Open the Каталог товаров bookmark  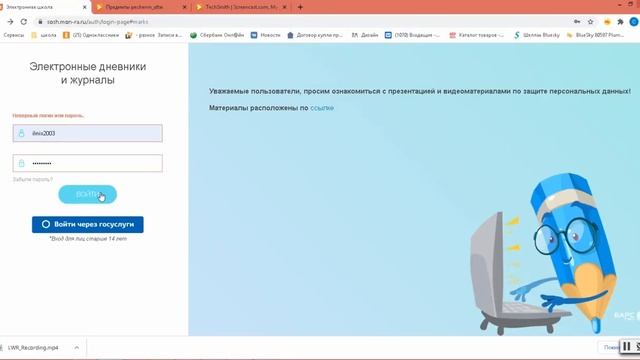(476, 35)
